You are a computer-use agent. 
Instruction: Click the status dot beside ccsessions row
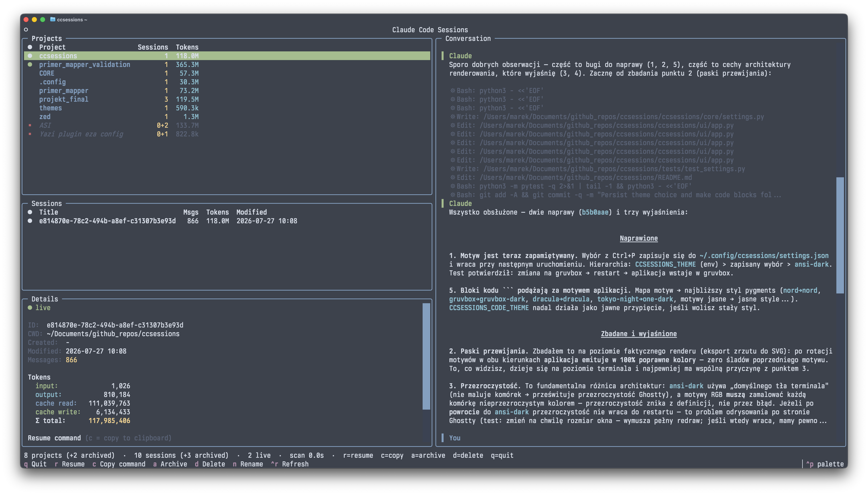30,56
